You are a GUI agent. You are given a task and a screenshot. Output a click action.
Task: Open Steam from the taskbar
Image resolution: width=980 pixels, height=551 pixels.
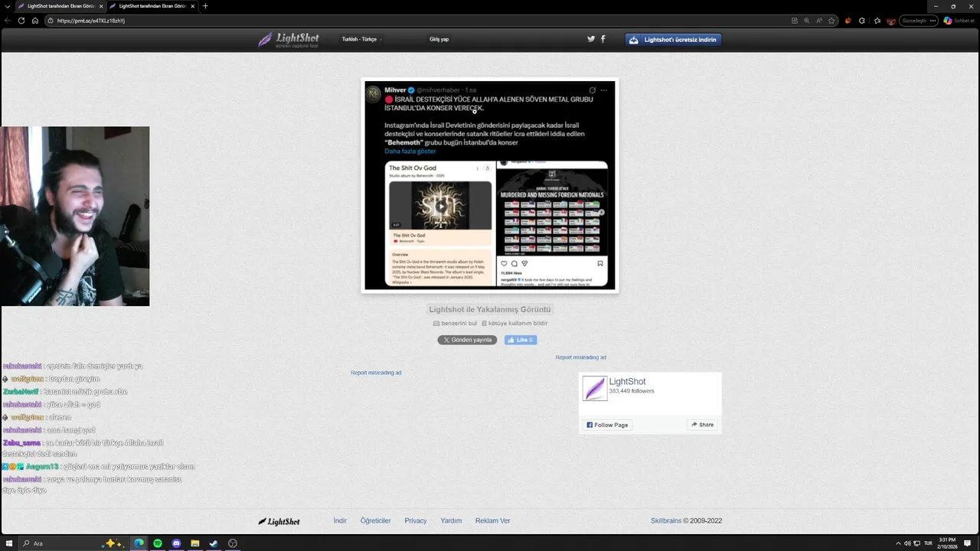click(x=214, y=543)
